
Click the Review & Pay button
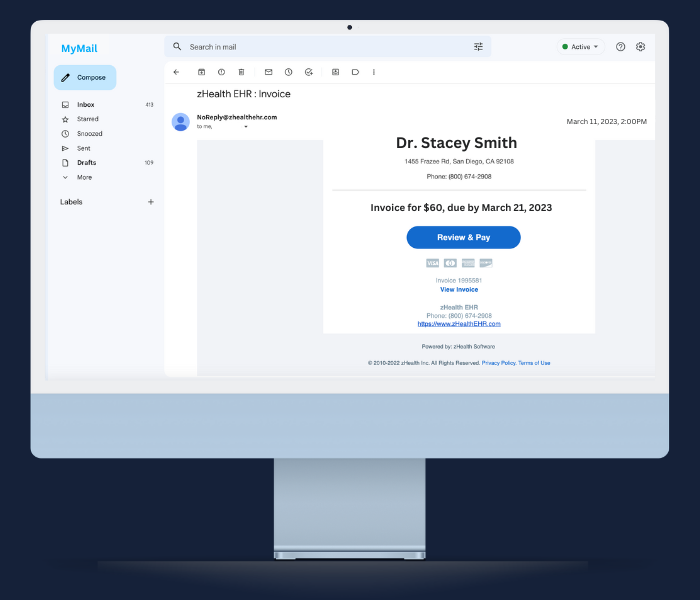pyautogui.click(x=463, y=237)
